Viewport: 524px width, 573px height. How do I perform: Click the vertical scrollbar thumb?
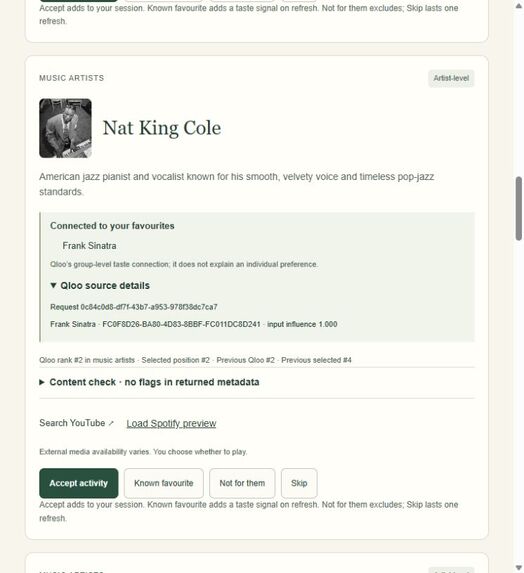coord(519,209)
